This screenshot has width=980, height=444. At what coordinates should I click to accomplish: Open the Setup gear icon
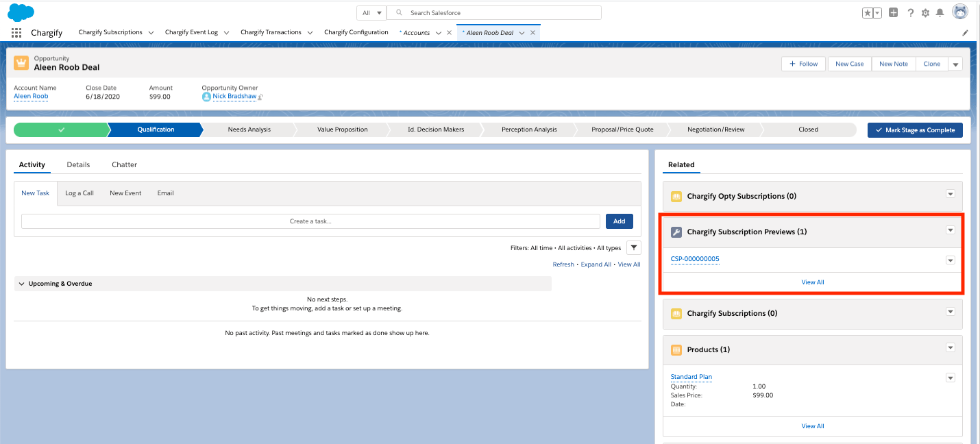[925, 13]
